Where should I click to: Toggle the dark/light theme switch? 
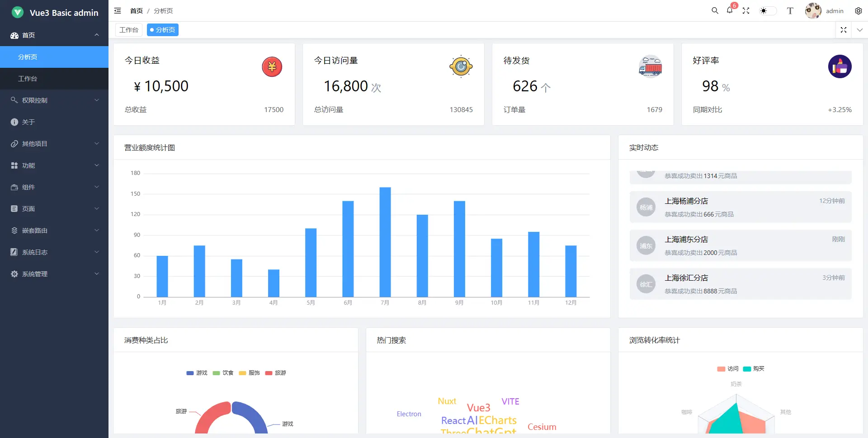[x=767, y=11]
